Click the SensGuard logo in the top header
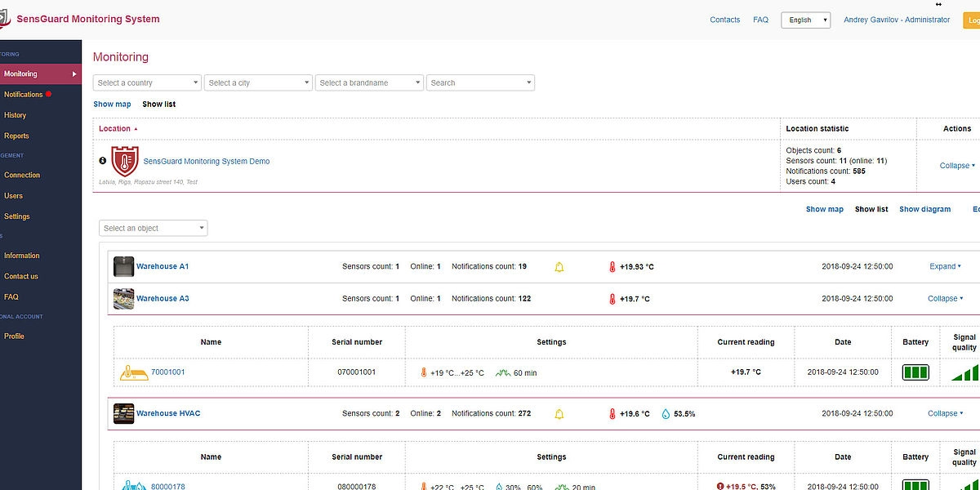The image size is (980, 490). (4, 18)
